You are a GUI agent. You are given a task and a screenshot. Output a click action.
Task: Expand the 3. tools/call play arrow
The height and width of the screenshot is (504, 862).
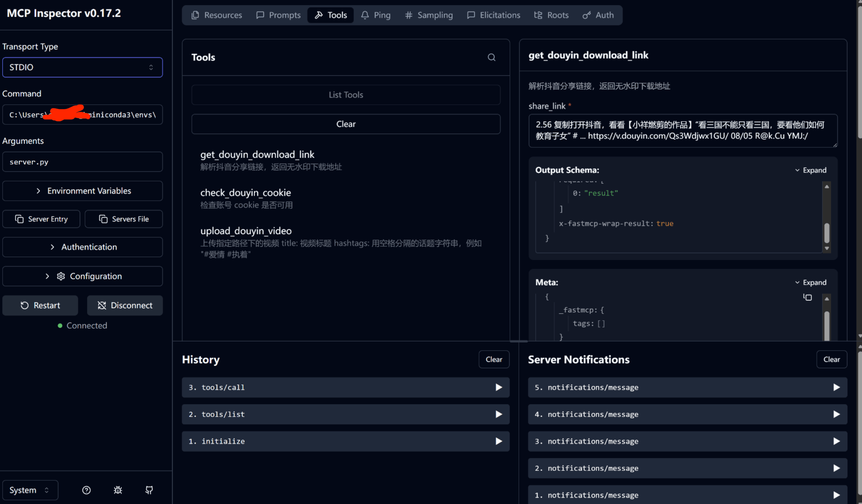click(499, 387)
